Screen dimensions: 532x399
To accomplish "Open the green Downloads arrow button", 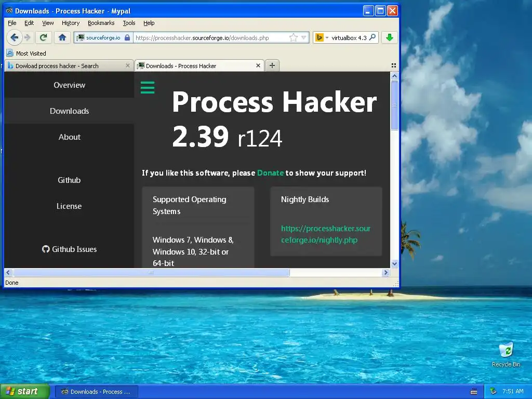I will pos(390,37).
